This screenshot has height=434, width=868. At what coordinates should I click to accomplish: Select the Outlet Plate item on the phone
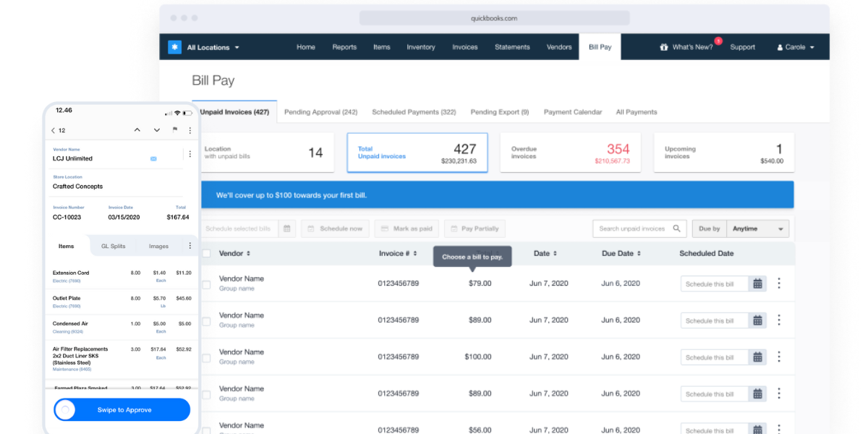pos(122,301)
